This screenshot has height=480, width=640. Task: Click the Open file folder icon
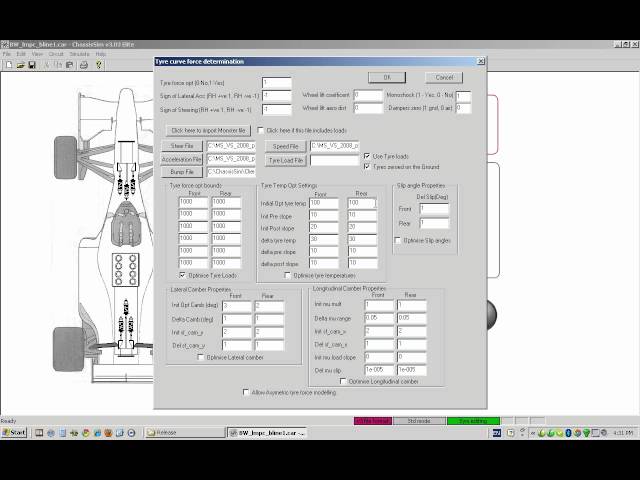20,65
